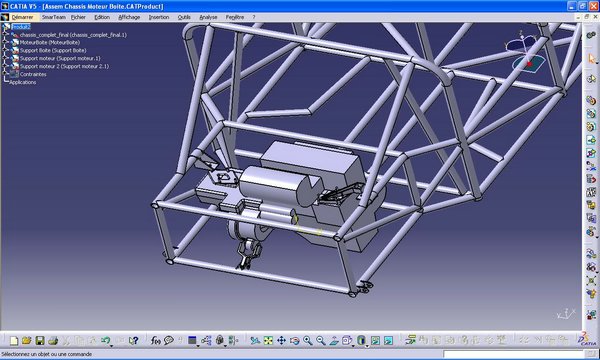Screen dimensions: 600x360
Task: Open the Outils menu
Action: [x=184, y=17]
